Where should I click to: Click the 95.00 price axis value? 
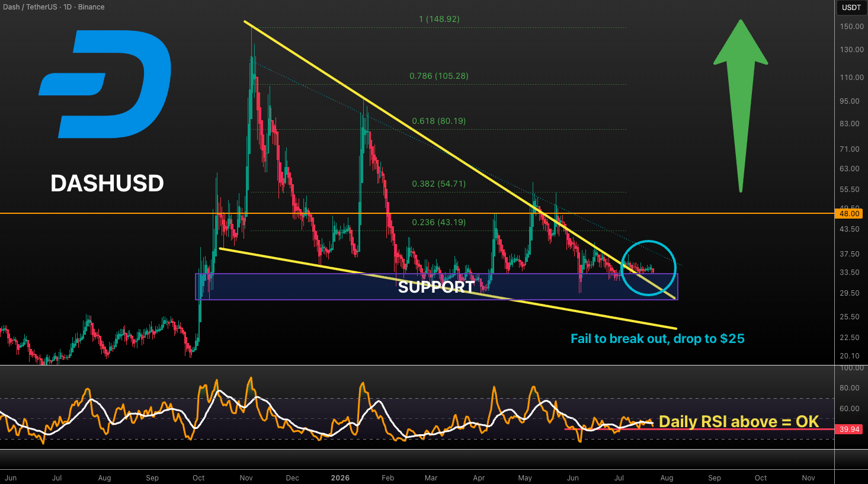coord(850,101)
